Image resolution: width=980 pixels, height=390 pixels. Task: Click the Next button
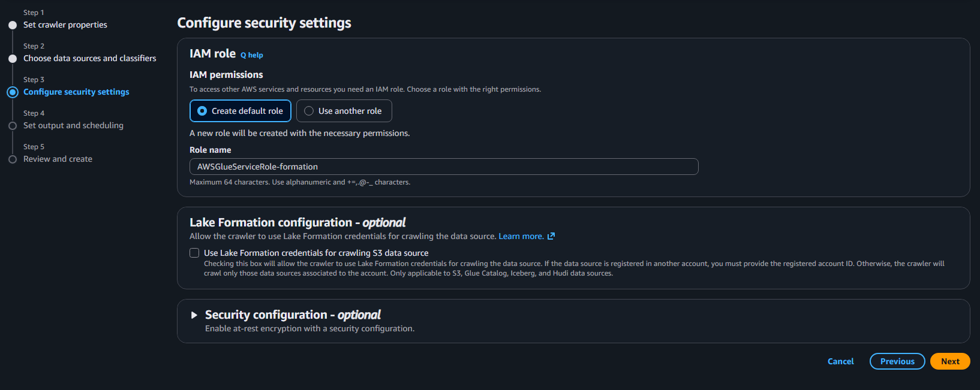tap(950, 361)
